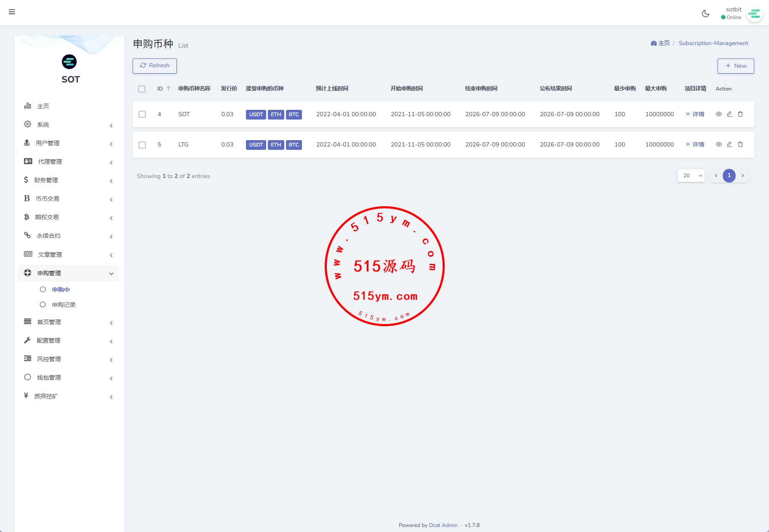The height and width of the screenshot is (532, 769).
Task: Click the view eye icon for LTG row
Action: point(718,144)
